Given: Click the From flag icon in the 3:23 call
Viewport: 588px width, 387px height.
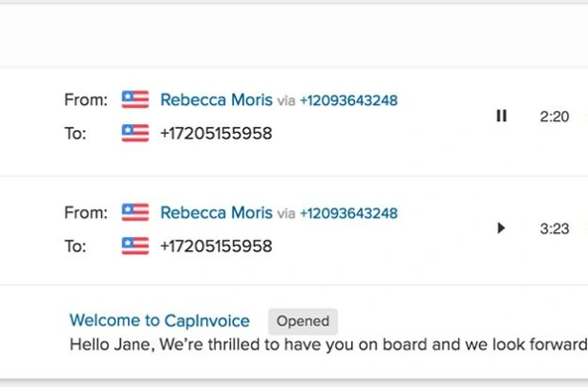Looking at the screenshot, I should 136,212.
